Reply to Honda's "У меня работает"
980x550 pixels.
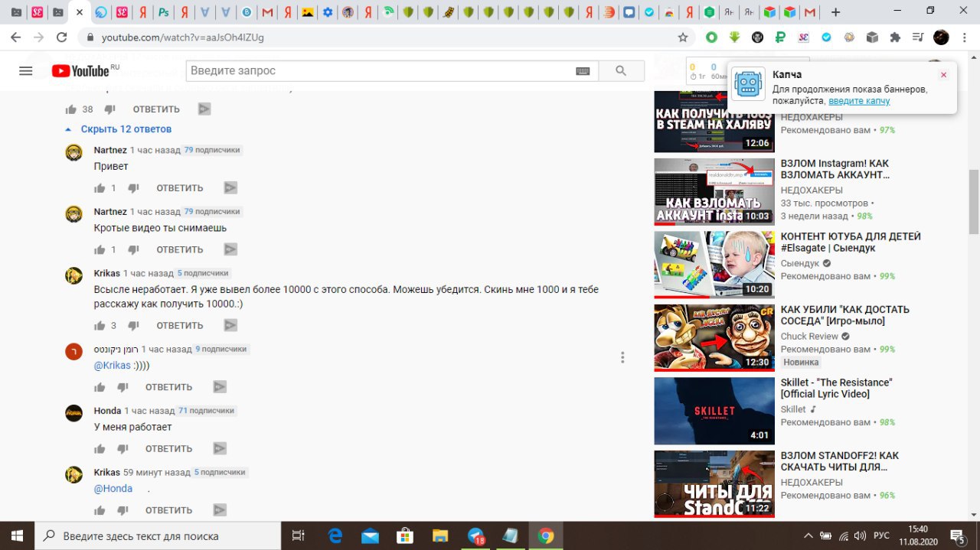[168, 448]
